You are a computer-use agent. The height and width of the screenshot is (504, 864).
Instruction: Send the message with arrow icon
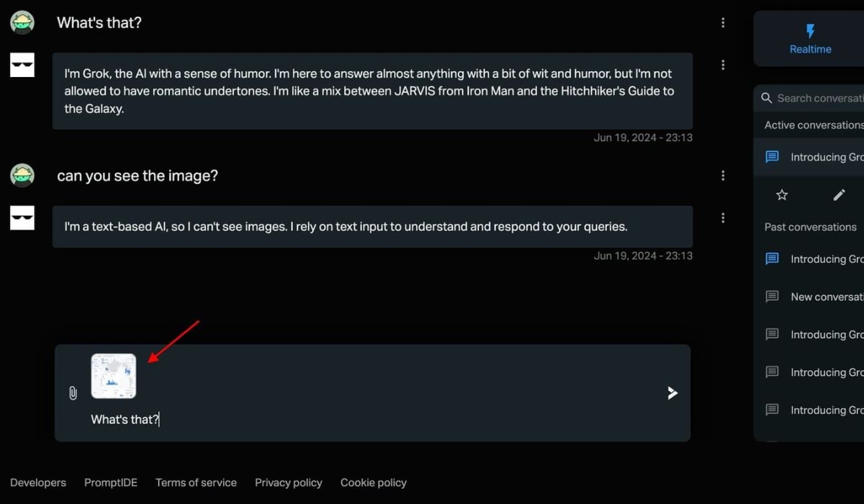(672, 392)
